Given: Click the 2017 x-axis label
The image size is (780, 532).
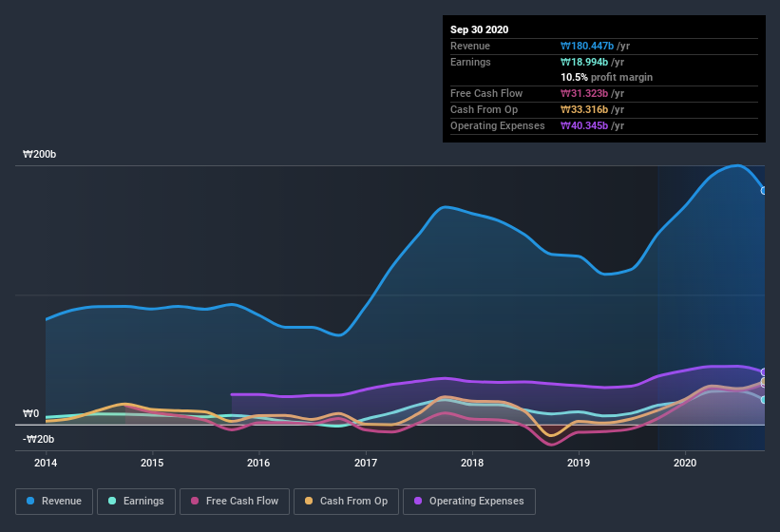Looking at the screenshot, I should [365, 463].
